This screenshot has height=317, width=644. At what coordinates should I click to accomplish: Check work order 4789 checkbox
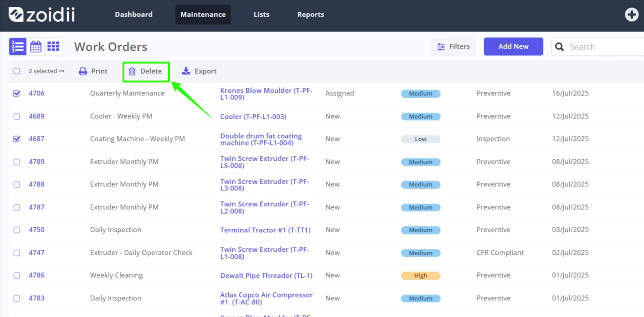(x=17, y=162)
